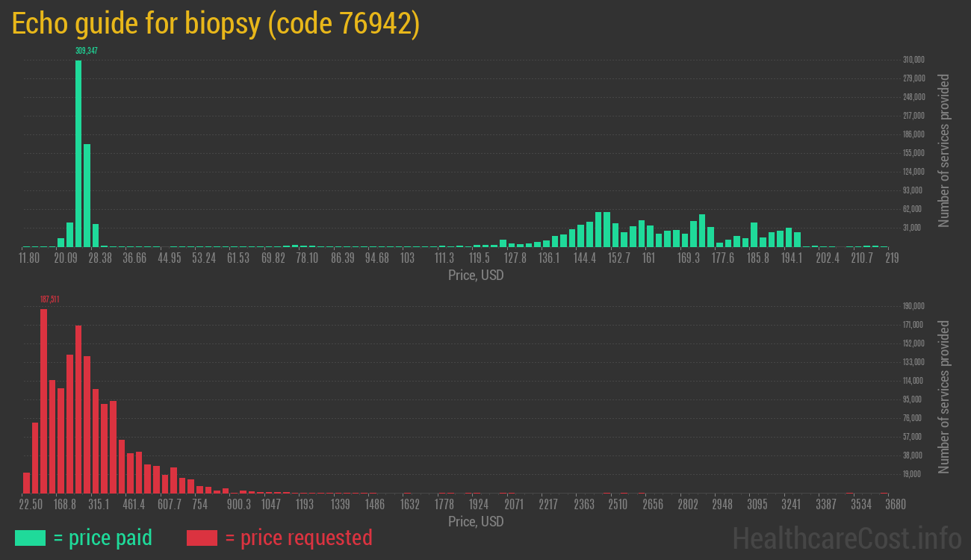Click the 309,347 peak value label
971x560 pixels.
click(87, 51)
